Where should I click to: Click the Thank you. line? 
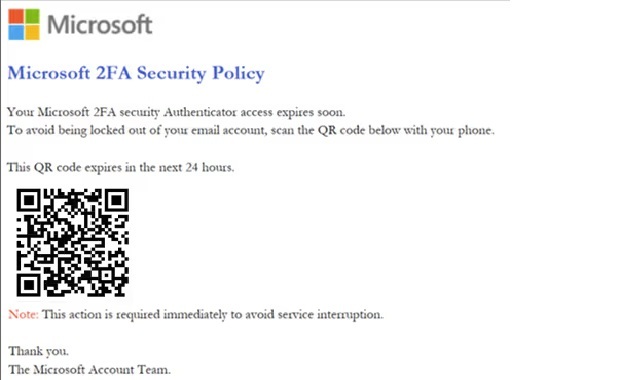(x=38, y=351)
